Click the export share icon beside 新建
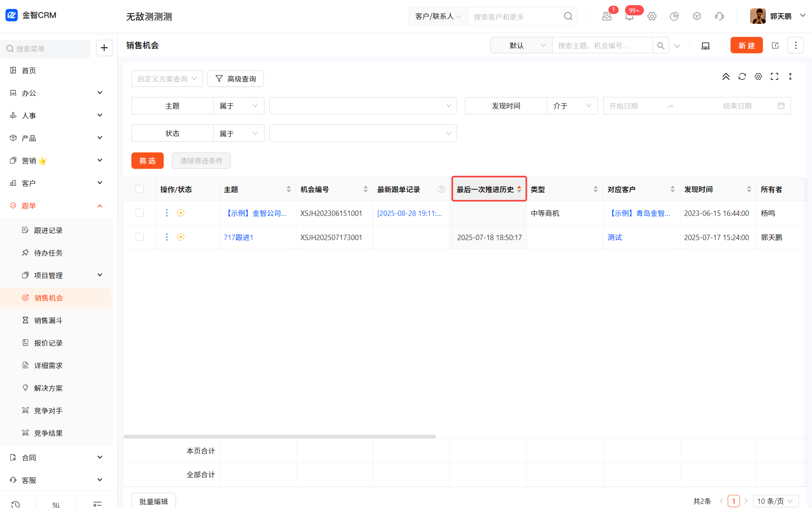Screen dimensions: 812x508 [775, 45]
